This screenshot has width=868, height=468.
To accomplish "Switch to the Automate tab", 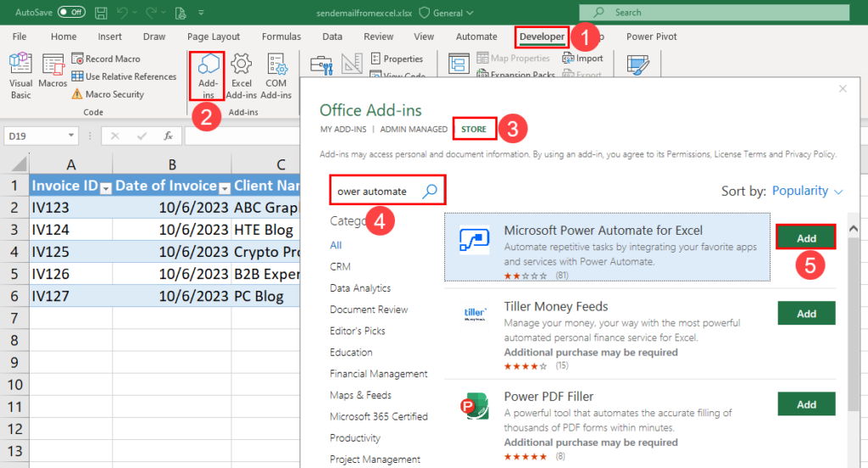I will click(476, 36).
